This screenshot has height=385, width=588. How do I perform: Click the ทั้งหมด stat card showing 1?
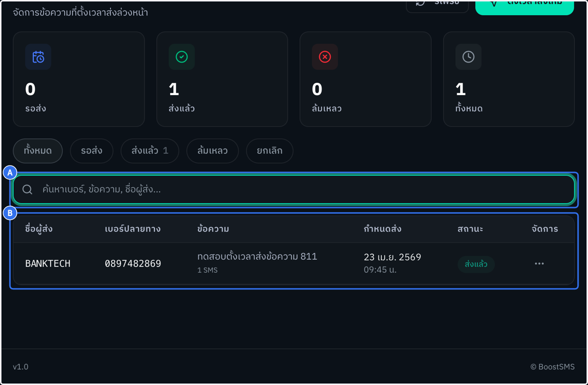tap(509, 79)
